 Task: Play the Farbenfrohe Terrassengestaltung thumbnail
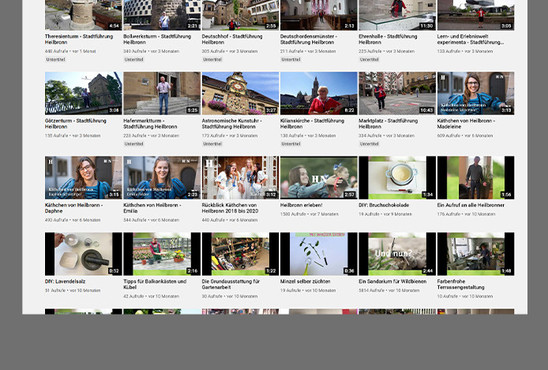pyautogui.click(x=476, y=254)
